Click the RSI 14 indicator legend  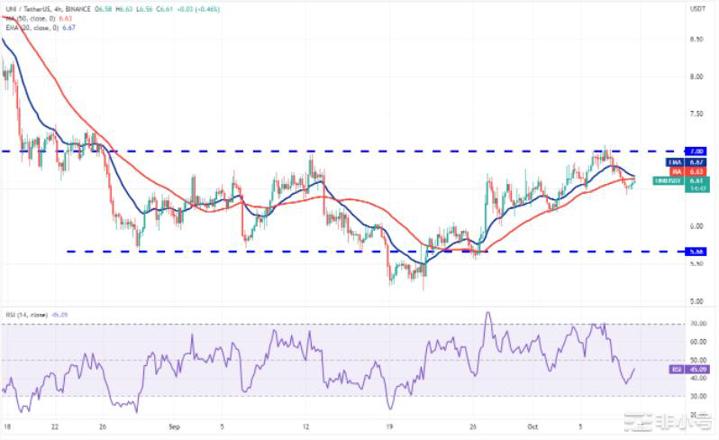coord(27,314)
